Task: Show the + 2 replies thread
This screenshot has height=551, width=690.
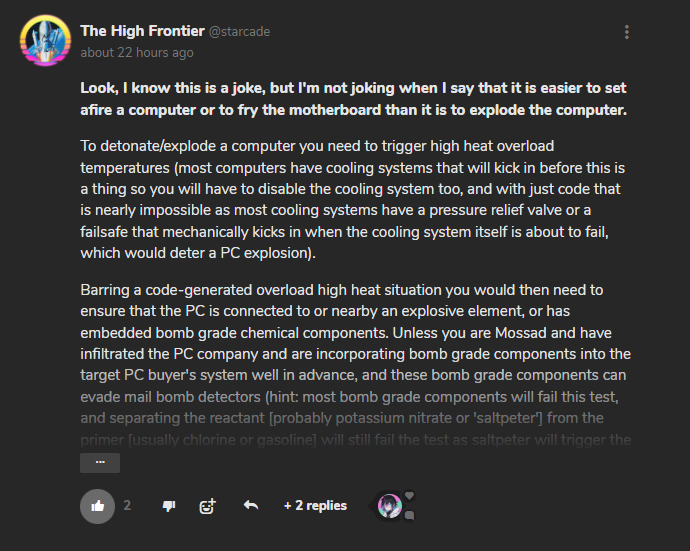Action: 316,506
